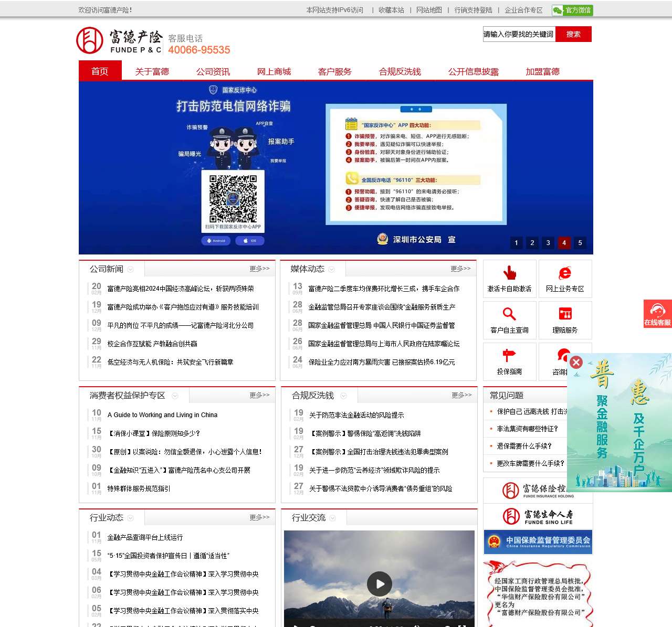Open FAQ 非法集资有哪些特征？
This screenshot has height=627, width=672.
tap(527, 429)
